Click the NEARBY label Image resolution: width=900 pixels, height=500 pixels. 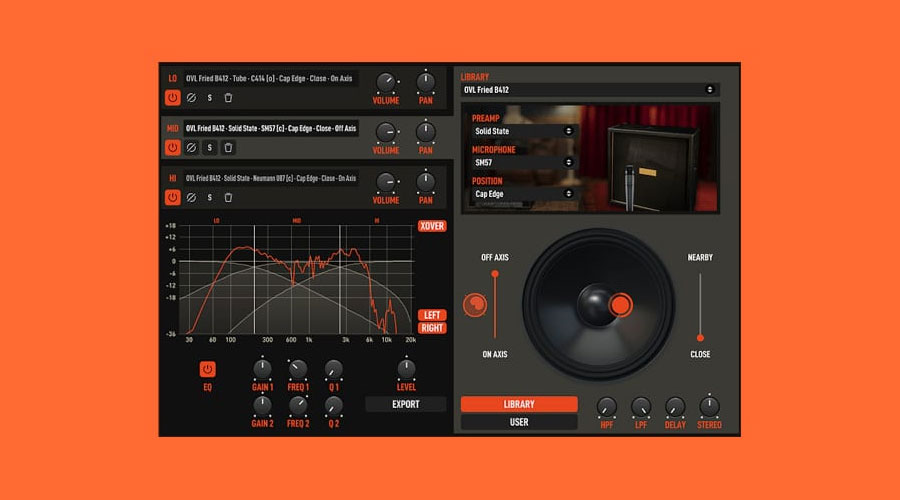click(700, 258)
